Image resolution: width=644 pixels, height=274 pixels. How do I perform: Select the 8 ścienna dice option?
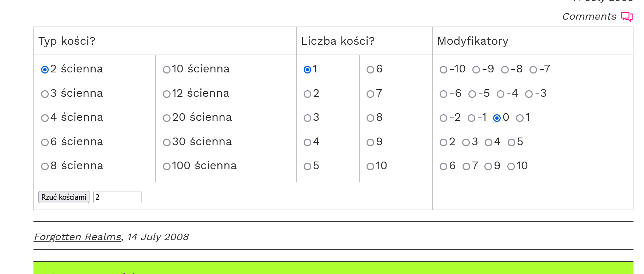pyautogui.click(x=45, y=166)
